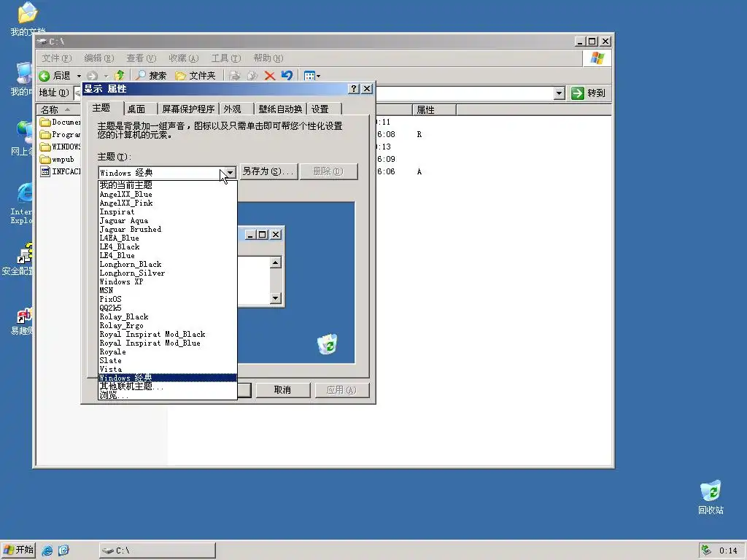
Task: Click Internet Explorer quick launch icon
Action: 47,551
